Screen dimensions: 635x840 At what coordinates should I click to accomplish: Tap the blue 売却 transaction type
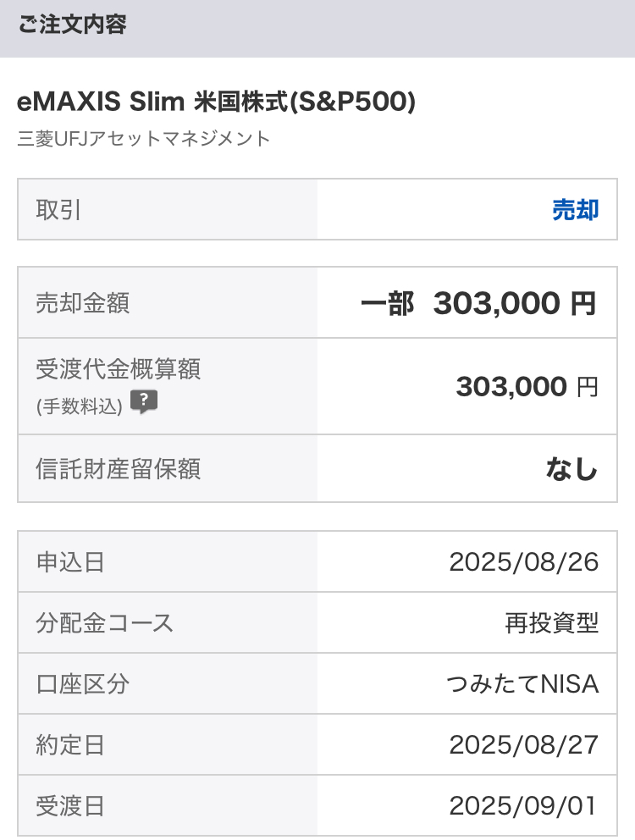[x=575, y=209]
